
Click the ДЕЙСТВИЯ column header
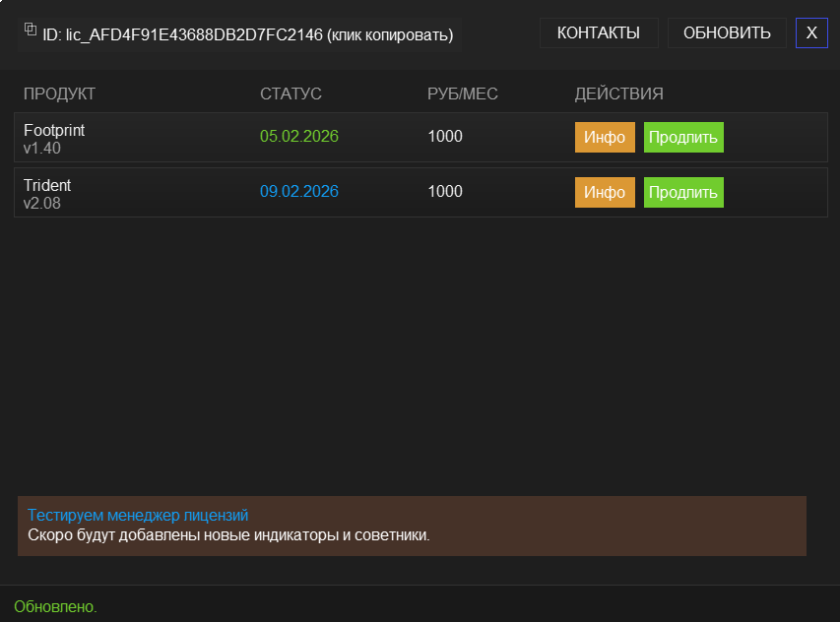(x=619, y=93)
